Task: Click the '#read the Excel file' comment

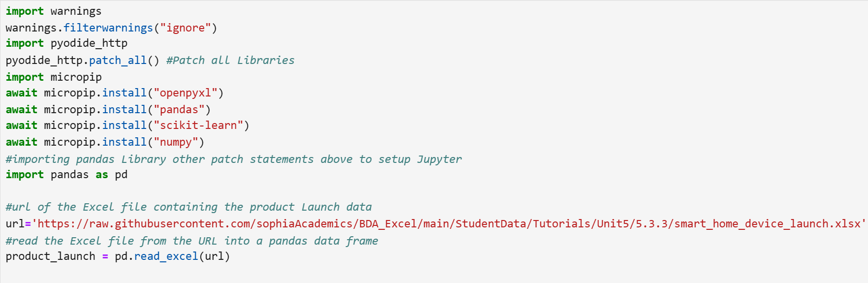Action: tap(192, 241)
